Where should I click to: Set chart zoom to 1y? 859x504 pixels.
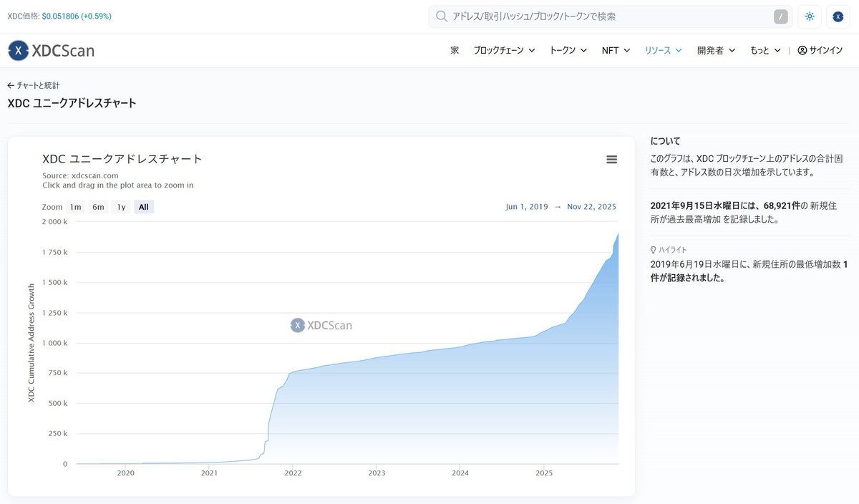121,207
